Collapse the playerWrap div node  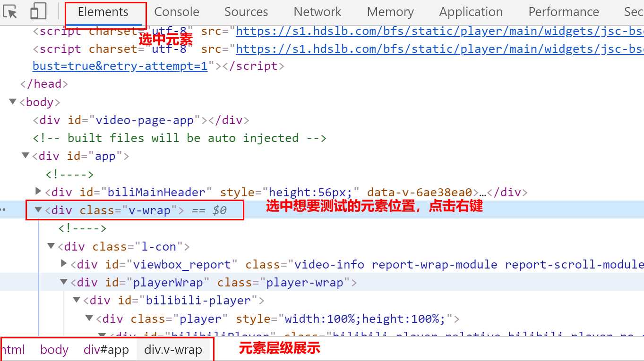point(64,281)
